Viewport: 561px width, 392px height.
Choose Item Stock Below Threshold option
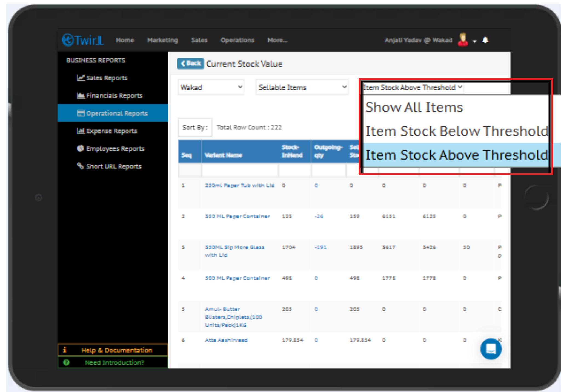point(456,131)
